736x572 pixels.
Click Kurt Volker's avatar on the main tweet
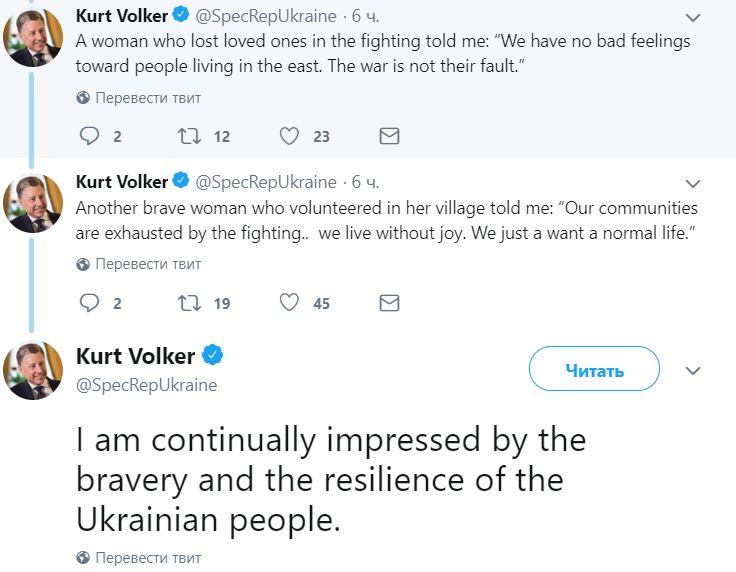coord(33,370)
